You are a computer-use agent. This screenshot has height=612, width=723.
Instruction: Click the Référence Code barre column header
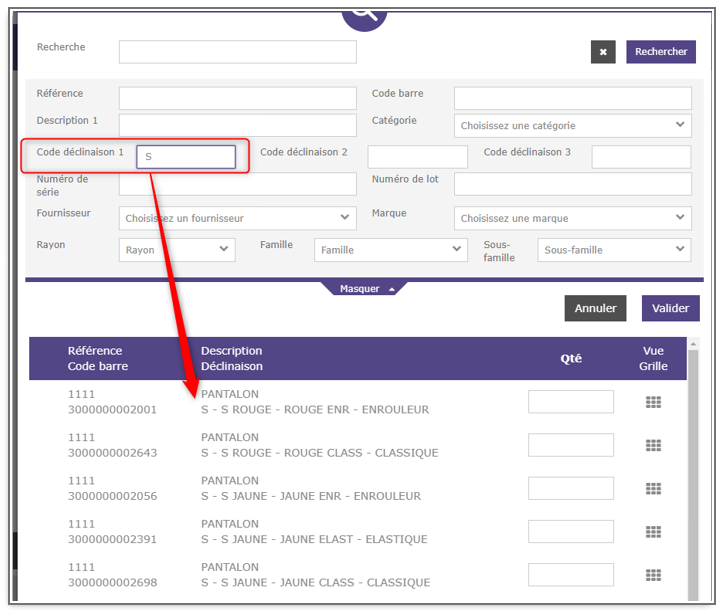point(98,358)
